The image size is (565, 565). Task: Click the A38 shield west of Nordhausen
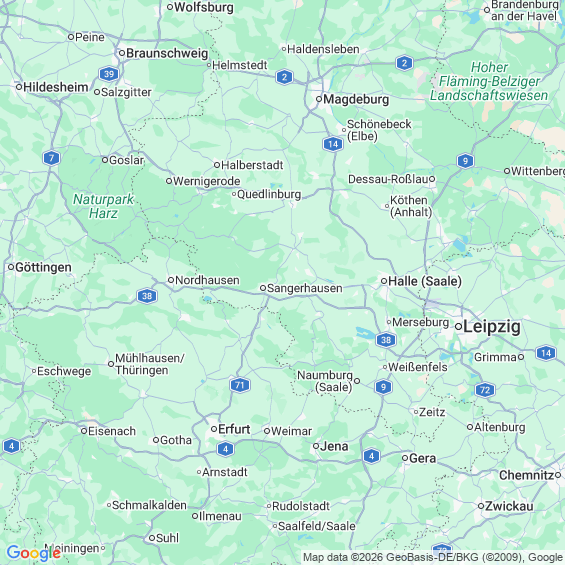pyautogui.click(x=147, y=296)
